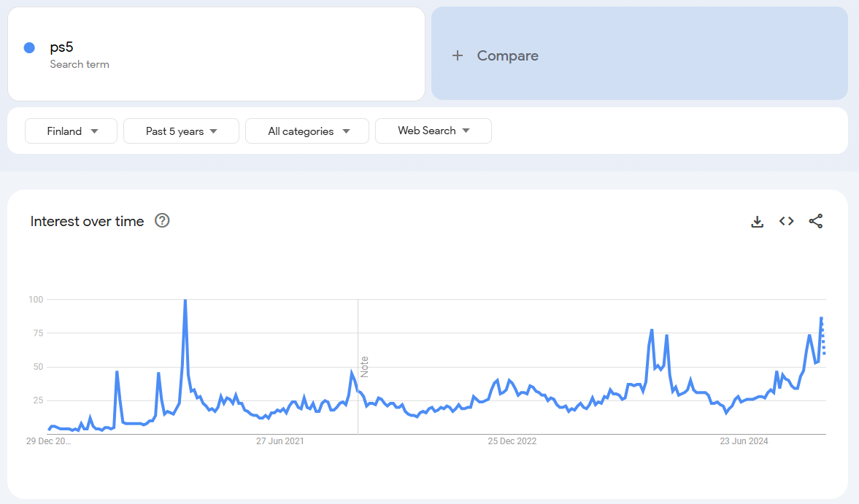Click the 25 Dec 2022 axis label
Image resolution: width=859 pixels, height=504 pixels.
pyautogui.click(x=512, y=441)
